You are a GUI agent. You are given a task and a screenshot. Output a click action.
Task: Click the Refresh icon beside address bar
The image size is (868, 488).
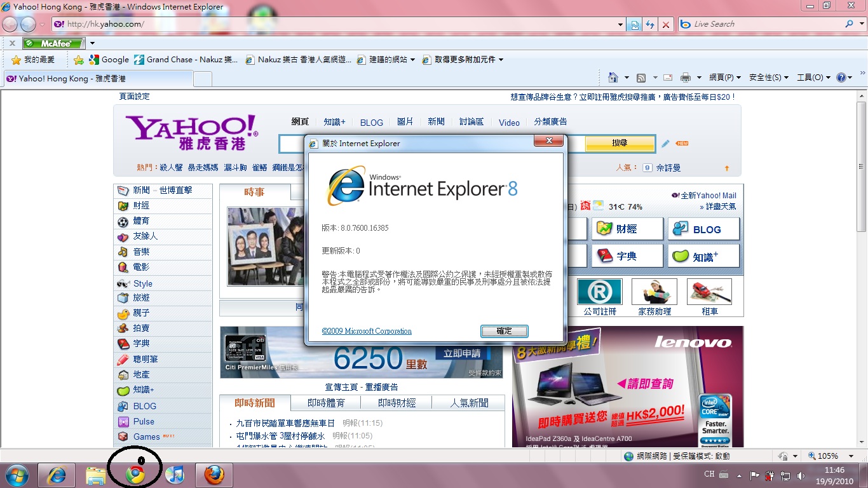650,24
